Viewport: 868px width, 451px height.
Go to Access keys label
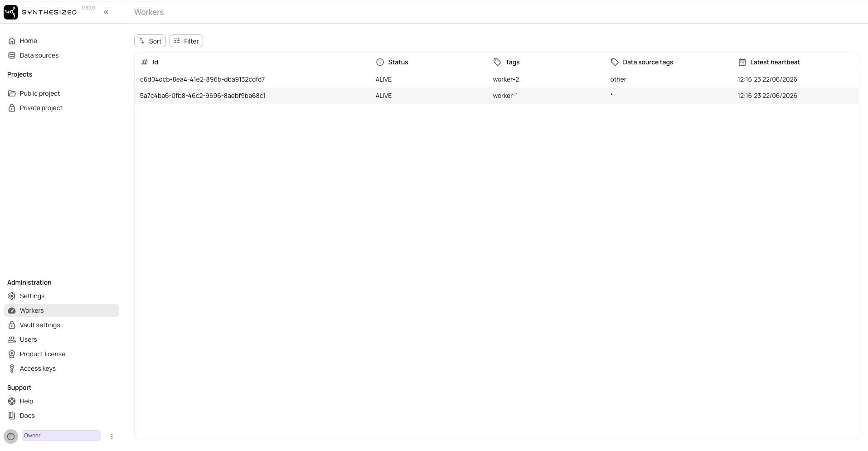coord(38,369)
